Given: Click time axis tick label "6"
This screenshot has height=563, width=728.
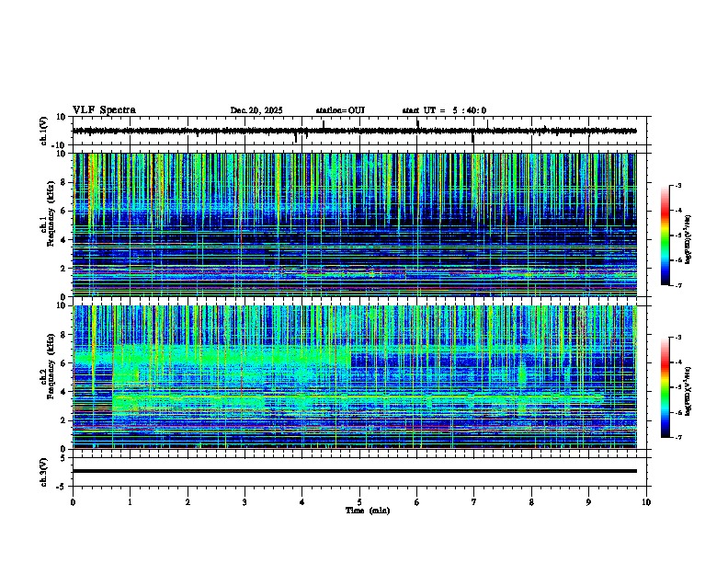Looking at the screenshot, I should tap(417, 502).
